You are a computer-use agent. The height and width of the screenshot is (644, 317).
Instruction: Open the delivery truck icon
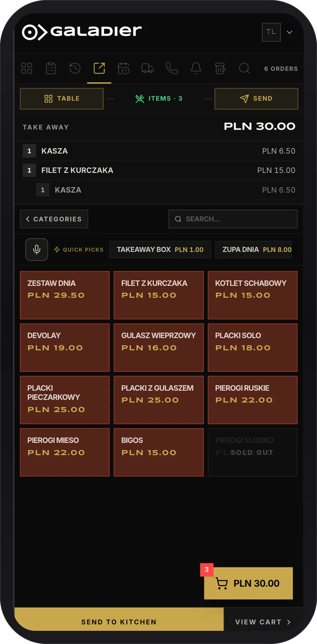click(x=148, y=69)
